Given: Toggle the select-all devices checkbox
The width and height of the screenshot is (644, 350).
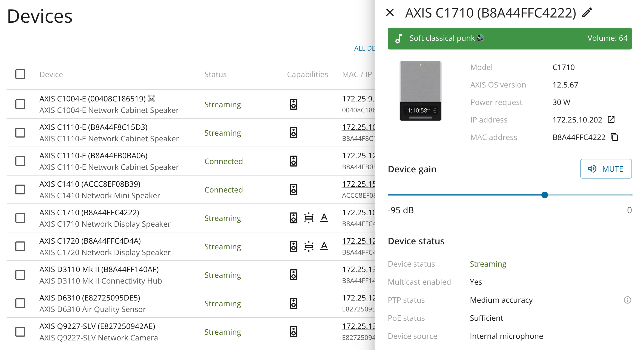Looking at the screenshot, I should click(20, 74).
